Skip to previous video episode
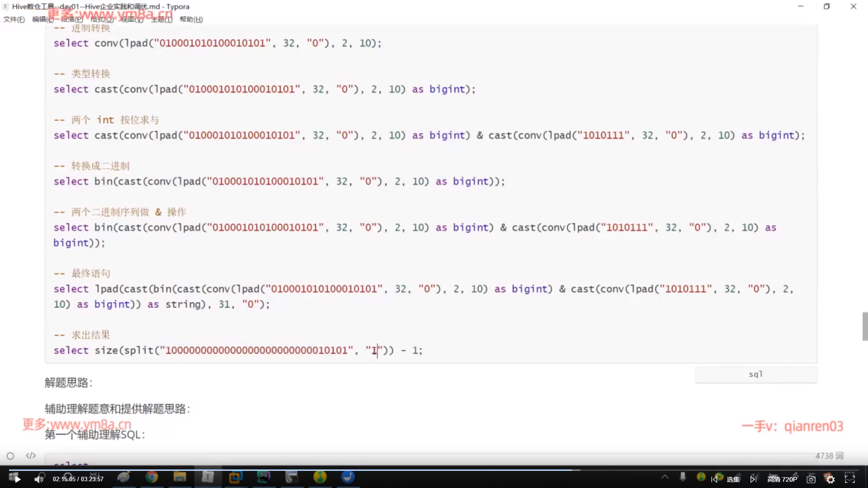Screen dimensions: 868x488 pyautogui.click(x=714, y=479)
